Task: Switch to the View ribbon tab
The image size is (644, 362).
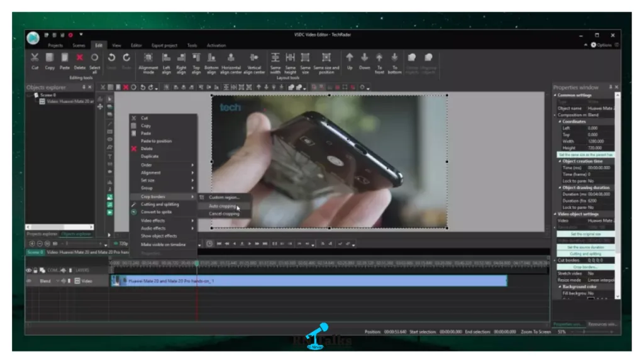Action: (x=116, y=45)
